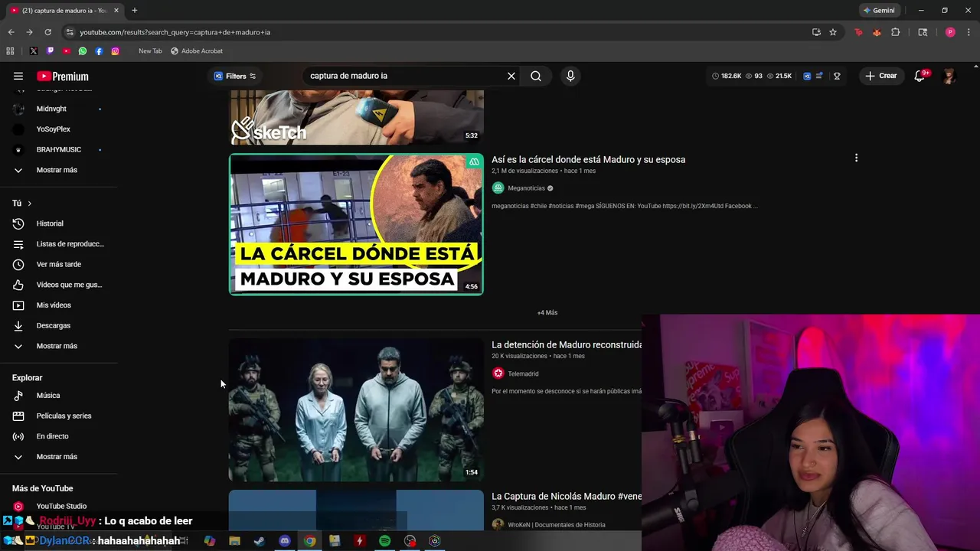
Task: Expand the '+4 Más' results
Action: (x=547, y=312)
